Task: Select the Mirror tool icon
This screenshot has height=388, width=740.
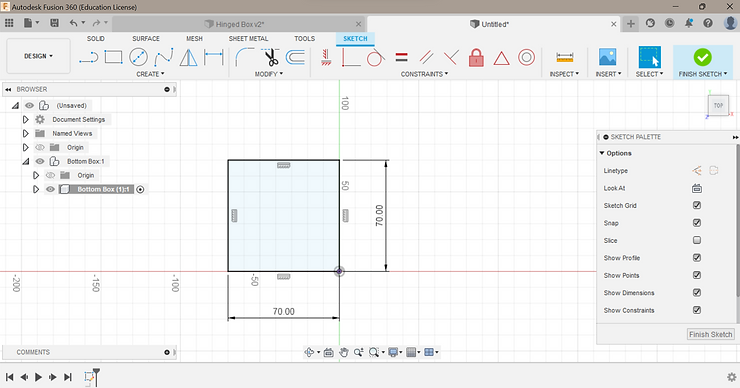Action: pos(188,58)
